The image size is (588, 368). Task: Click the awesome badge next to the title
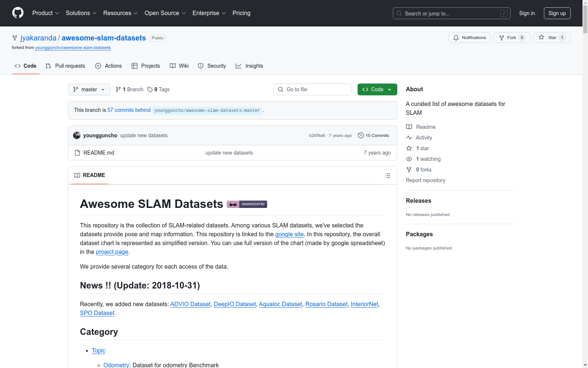(x=247, y=204)
